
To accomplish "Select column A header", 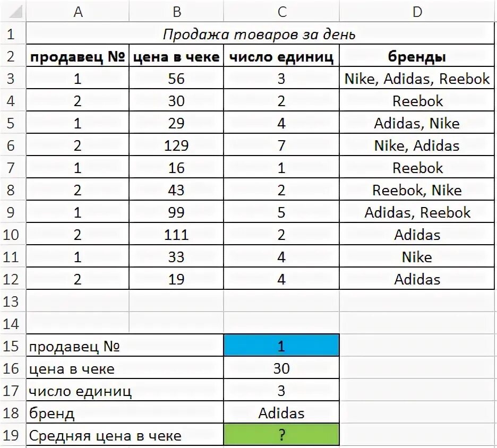I will click(78, 11).
